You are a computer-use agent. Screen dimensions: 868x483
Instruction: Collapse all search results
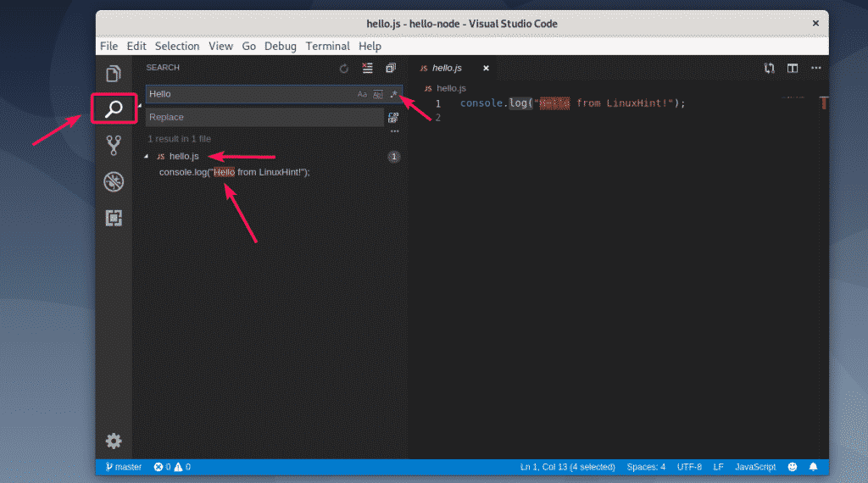pyautogui.click(x=391, y=69)
